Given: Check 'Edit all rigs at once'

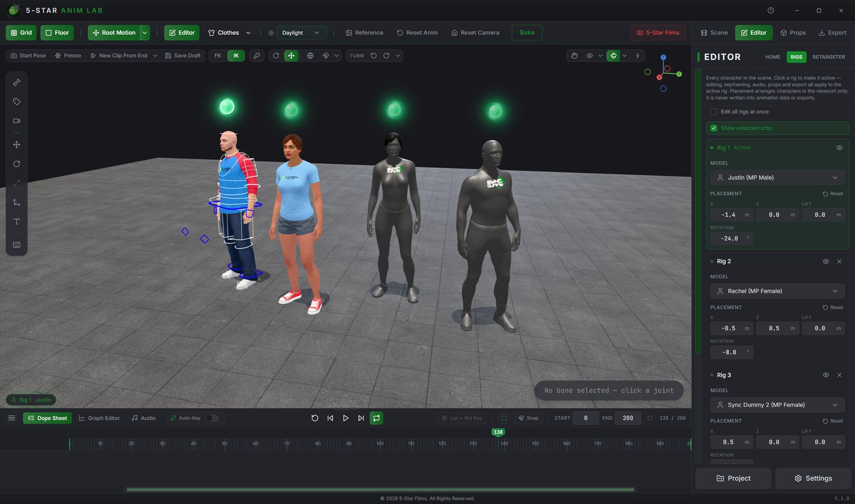Looking at the screenshot, I should coord(713,112).
